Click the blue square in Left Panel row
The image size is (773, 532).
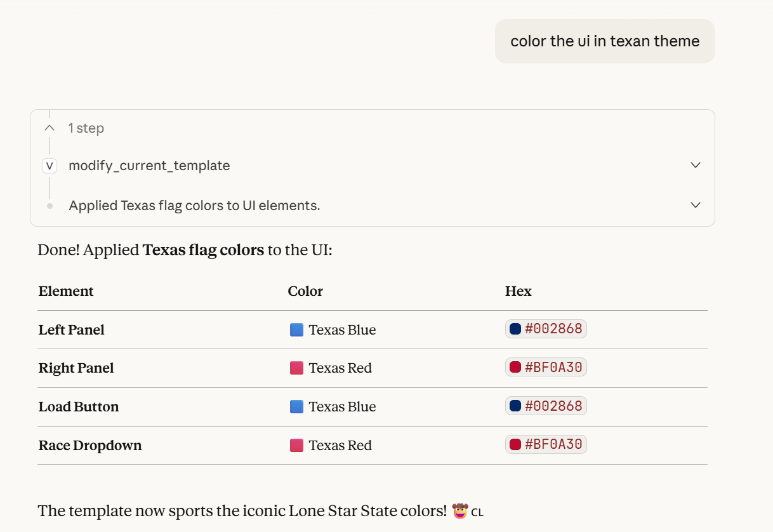296,330
